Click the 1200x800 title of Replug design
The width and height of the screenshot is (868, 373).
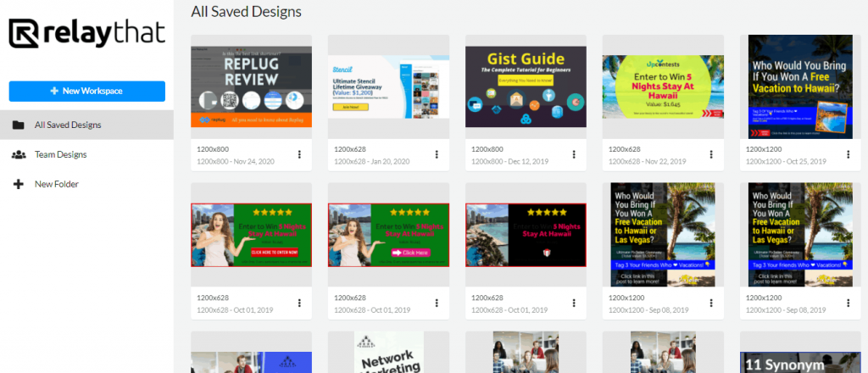pos(213,149)
